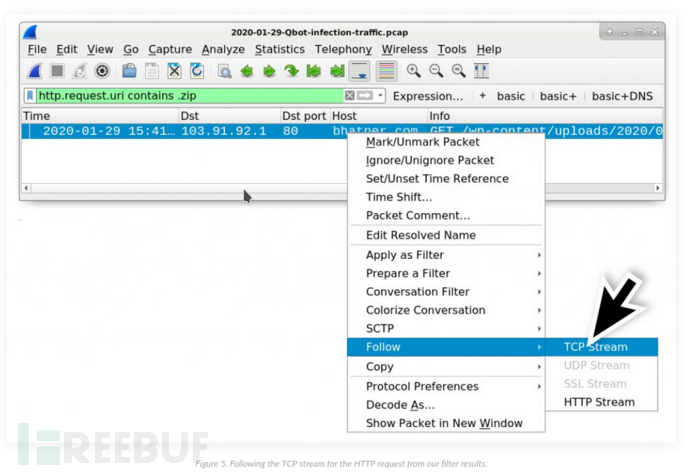Image resolution: width=690 pixels, height=472 pixels.
Task: Click the zoom in magnifier icon
Action: pos(414,71)
